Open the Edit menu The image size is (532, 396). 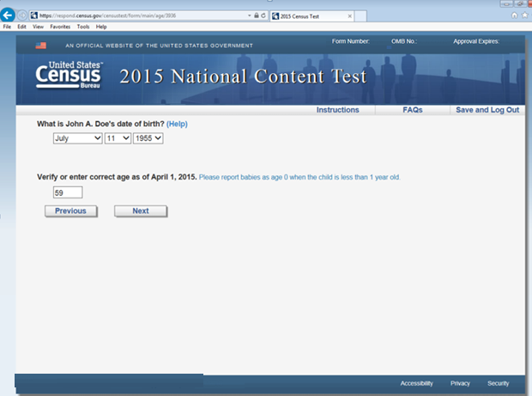pos(21,27)
